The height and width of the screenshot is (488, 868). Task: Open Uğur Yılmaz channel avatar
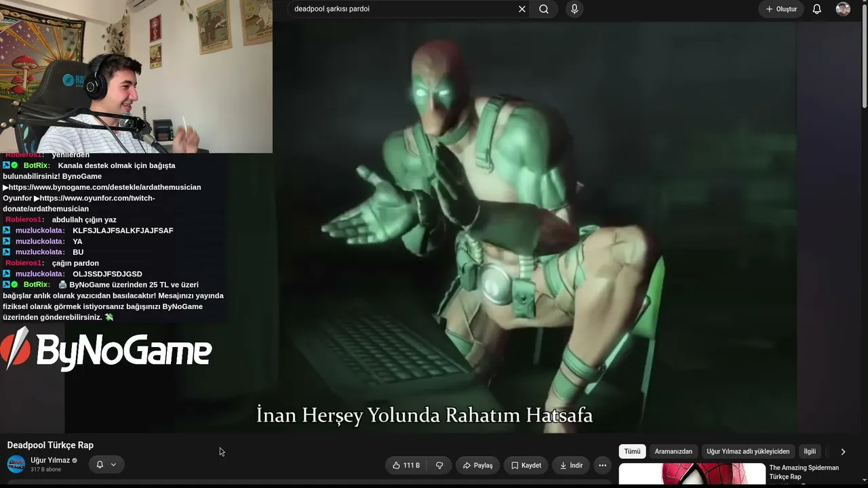[x=16, y=464]
